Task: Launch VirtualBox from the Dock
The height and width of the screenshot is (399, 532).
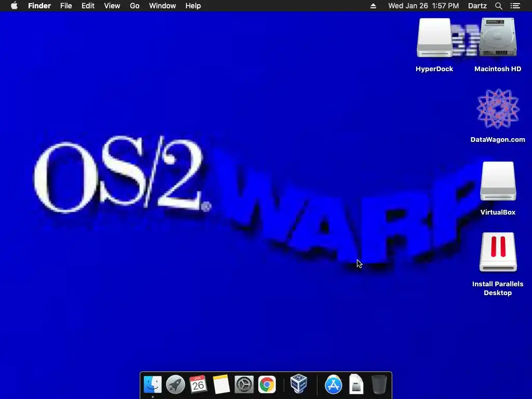Action: (299, 384)
